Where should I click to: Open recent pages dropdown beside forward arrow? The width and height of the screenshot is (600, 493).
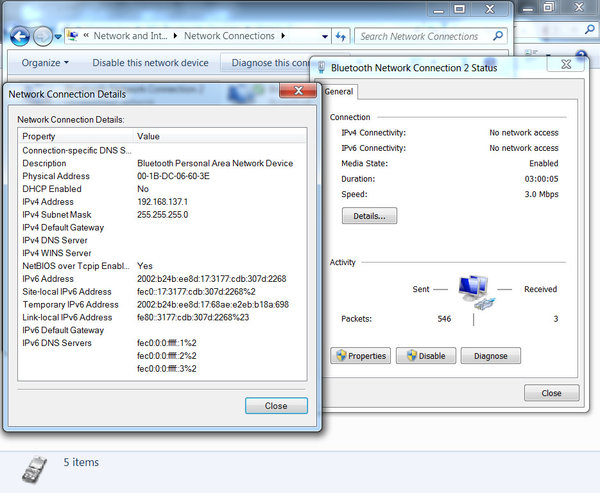tap(58, 37)
